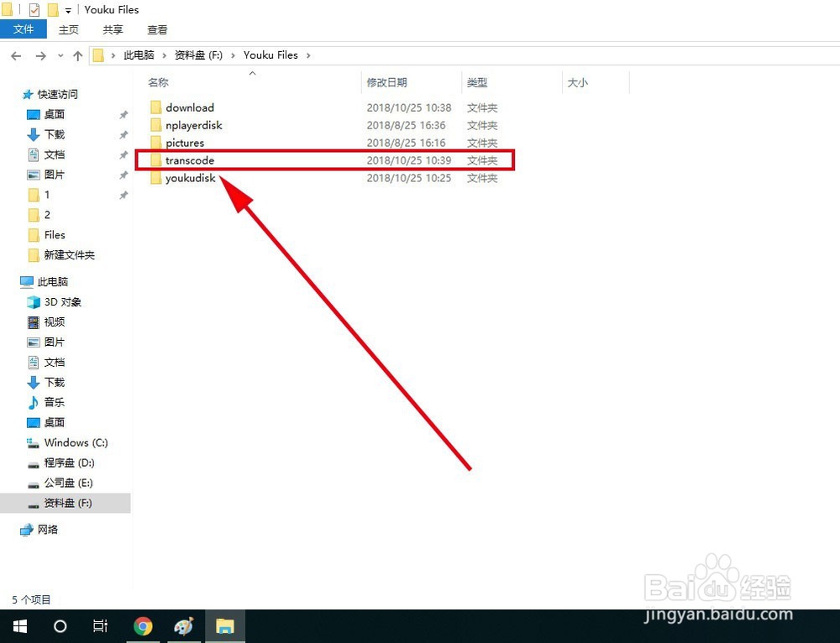Screen dimensions: 840x643
Task: Click the date 2018/8/25 16:36
Action: click(x=406, y=125)
